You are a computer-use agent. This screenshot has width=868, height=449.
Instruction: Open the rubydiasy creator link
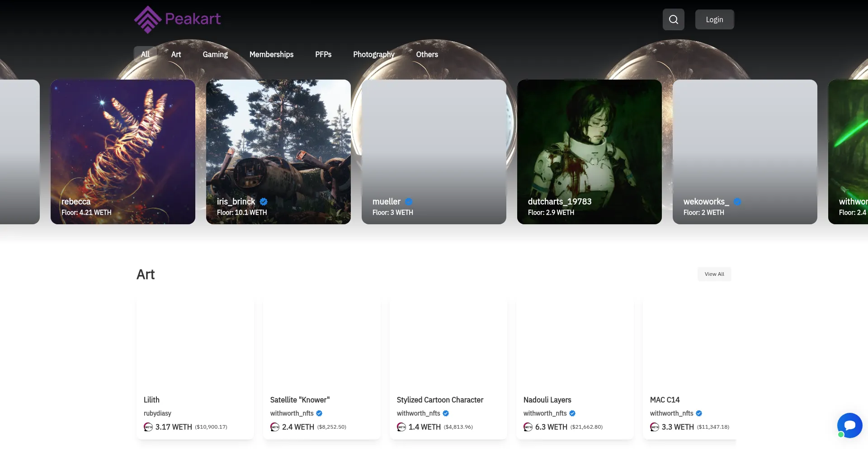coord(157,413)
